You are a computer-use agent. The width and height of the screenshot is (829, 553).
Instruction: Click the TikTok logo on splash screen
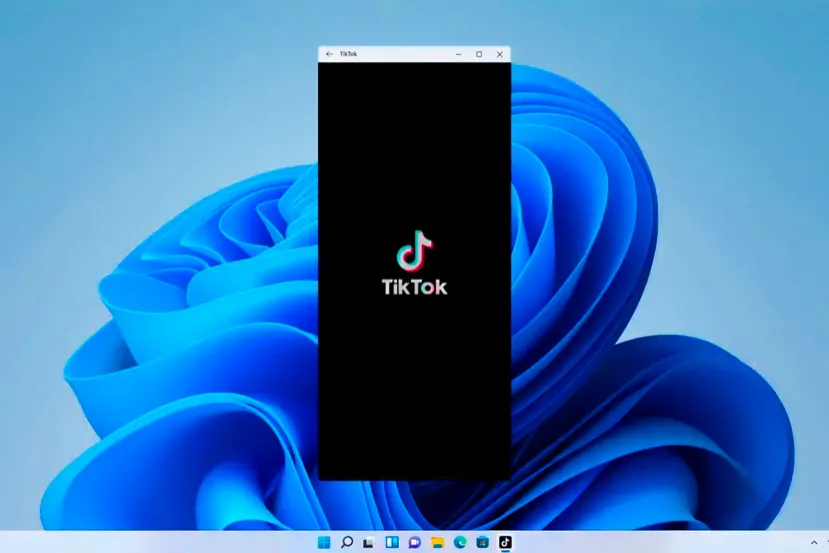(414, 263)
